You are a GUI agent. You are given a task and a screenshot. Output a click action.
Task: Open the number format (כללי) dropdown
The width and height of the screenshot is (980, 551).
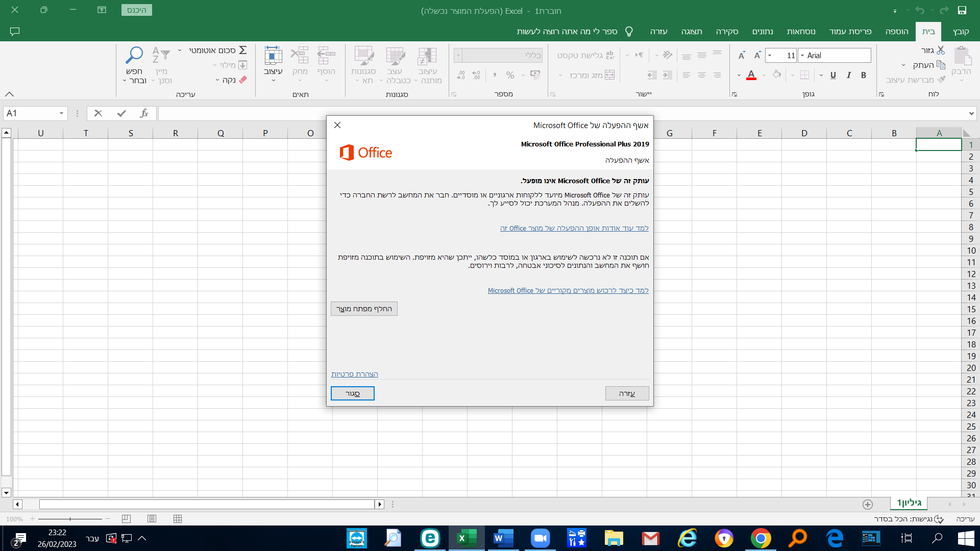click(x=458, y=55)
